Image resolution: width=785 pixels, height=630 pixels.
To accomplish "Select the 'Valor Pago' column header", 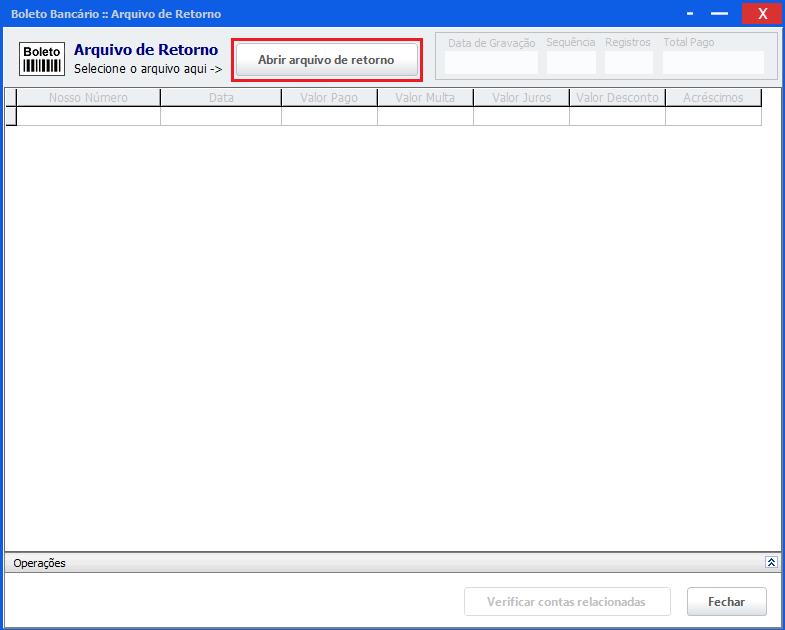I will coord(329,98).
